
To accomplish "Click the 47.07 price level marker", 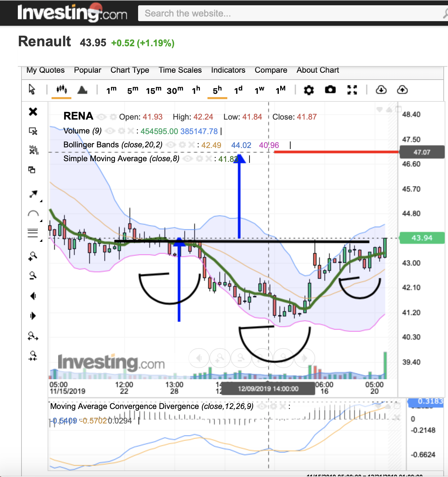I will (422, 152).
